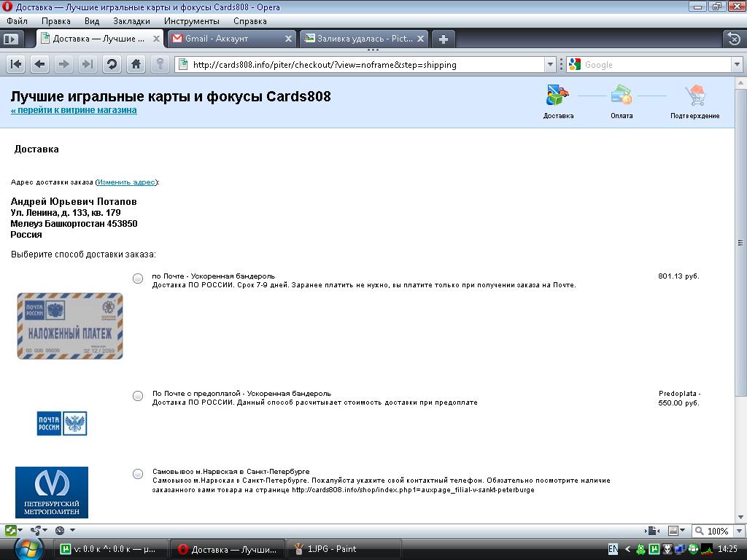This screenshot has height=560, width=747.
Task: Click the Google search engine icon
Action: (x=575, y=64)
